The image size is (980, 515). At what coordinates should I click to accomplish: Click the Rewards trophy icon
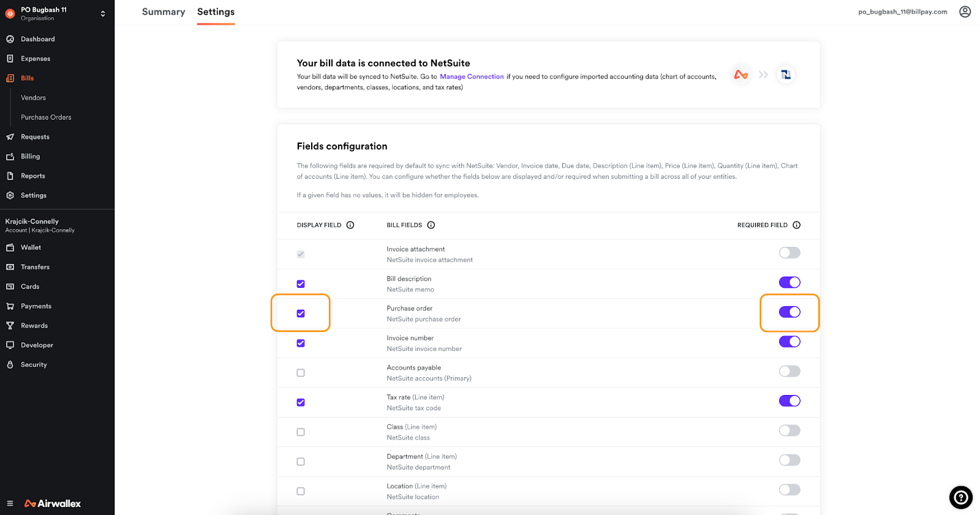tap(10, 326)
